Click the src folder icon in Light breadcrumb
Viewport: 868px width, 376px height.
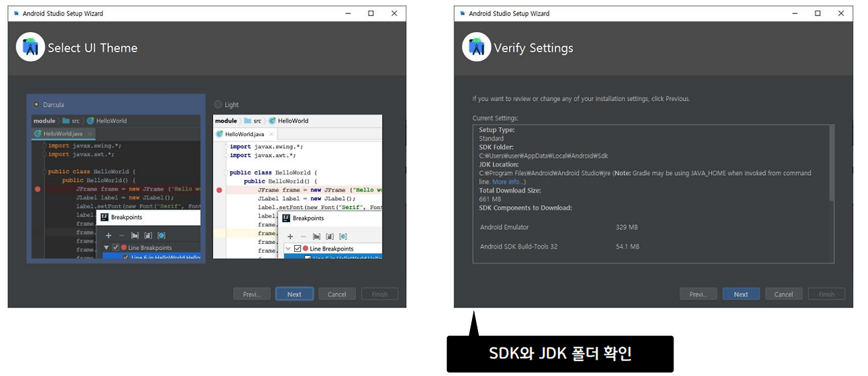pyautogui.click(x=248, y=121)
